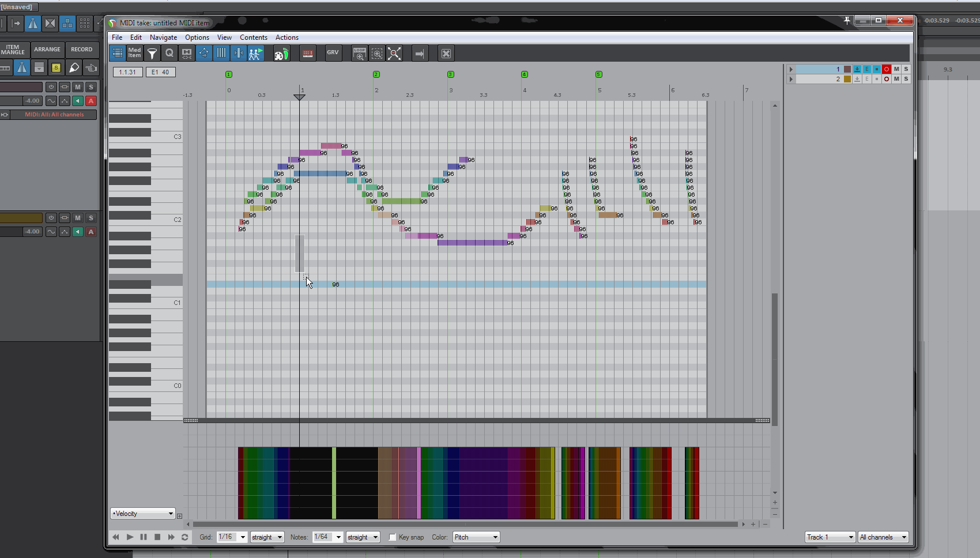This screenshot has height=558, width=980.
Task: Click the LOOP zoom toolbar icon
Action: pyautogui.click(x=359, y=54)
